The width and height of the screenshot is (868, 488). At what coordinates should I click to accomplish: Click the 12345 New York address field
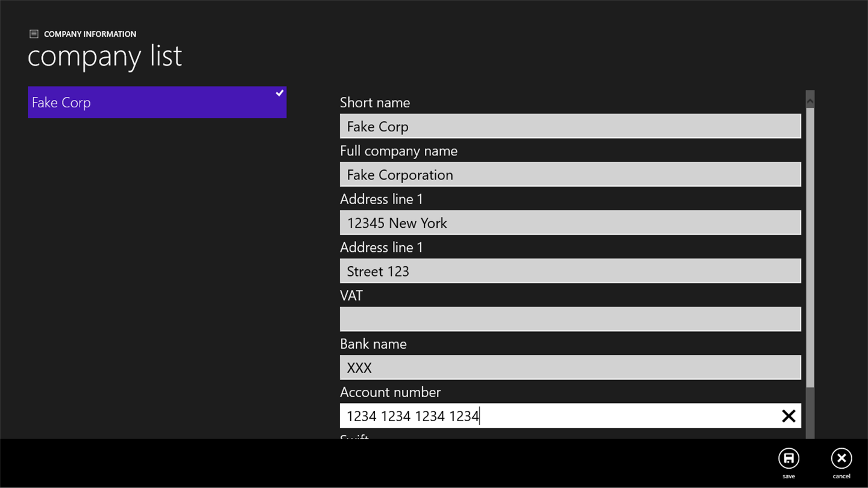pos(570,222)
